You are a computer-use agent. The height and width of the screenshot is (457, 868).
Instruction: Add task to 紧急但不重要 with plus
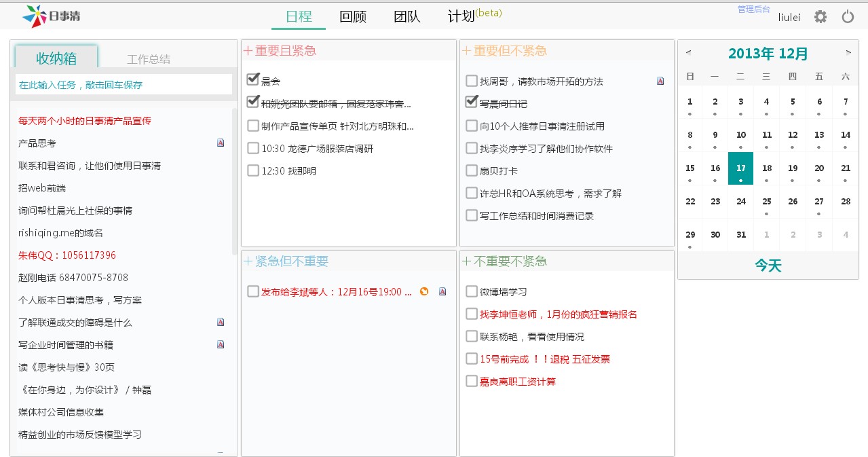(x=248, y=261)
